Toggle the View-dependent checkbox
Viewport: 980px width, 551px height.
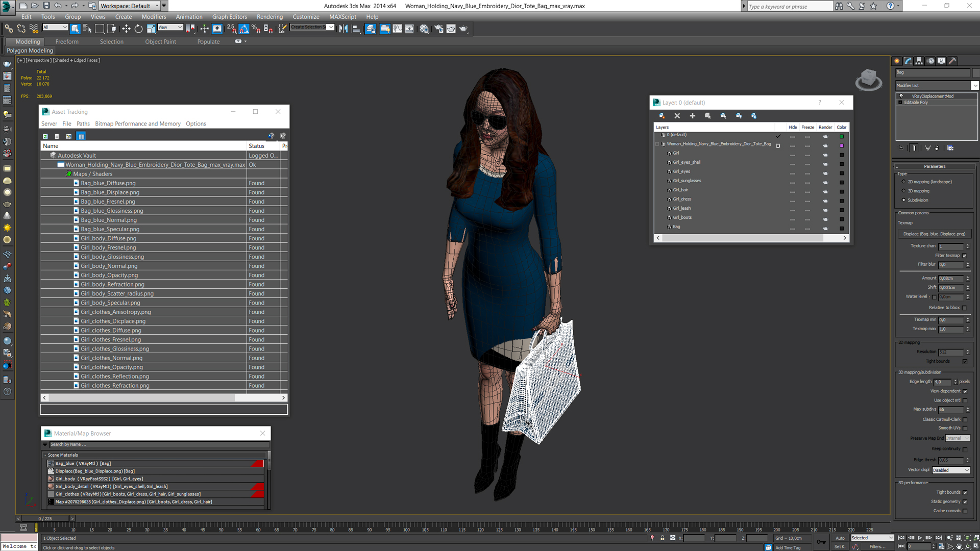pos(965,391)
